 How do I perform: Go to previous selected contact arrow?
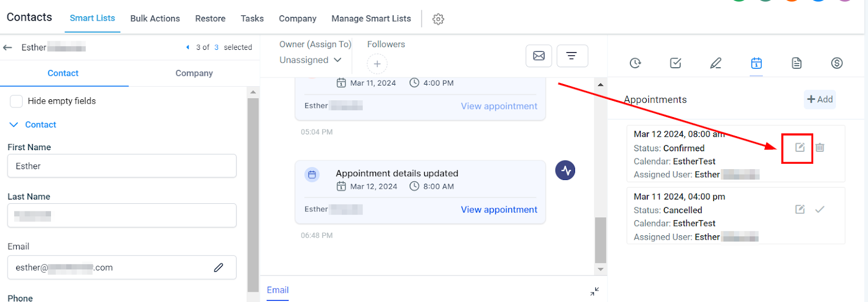188,47
